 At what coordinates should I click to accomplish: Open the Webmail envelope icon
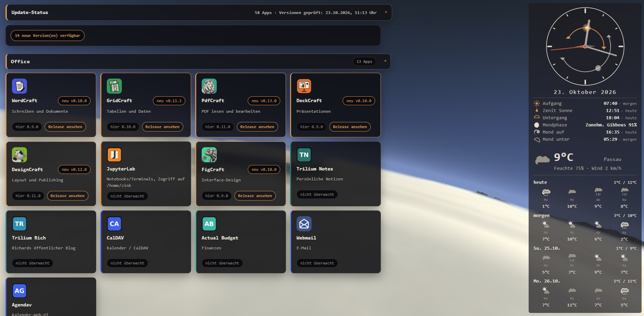[x=304, y=224]
